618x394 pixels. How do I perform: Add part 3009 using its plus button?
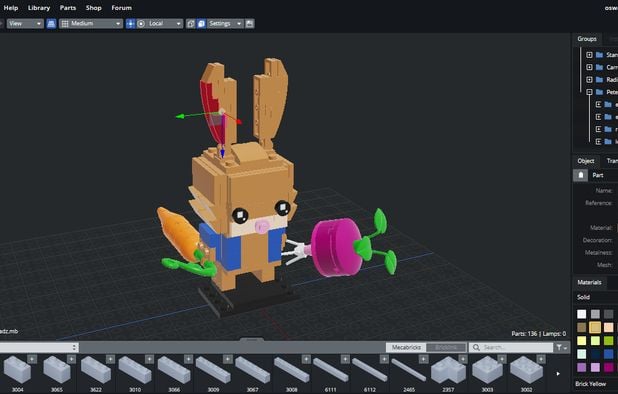click(228, 359)
